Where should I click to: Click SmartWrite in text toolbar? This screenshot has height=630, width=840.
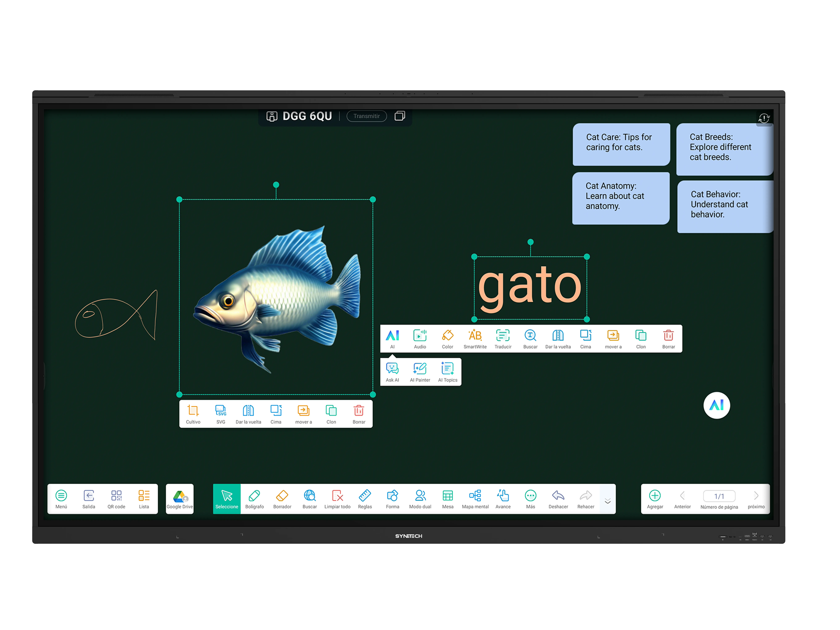pos(475,339)
